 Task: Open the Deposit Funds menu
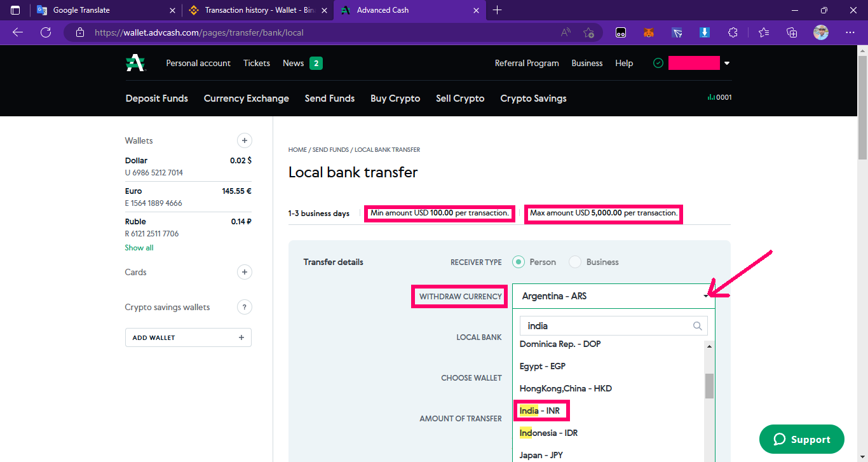pos(157,99)
